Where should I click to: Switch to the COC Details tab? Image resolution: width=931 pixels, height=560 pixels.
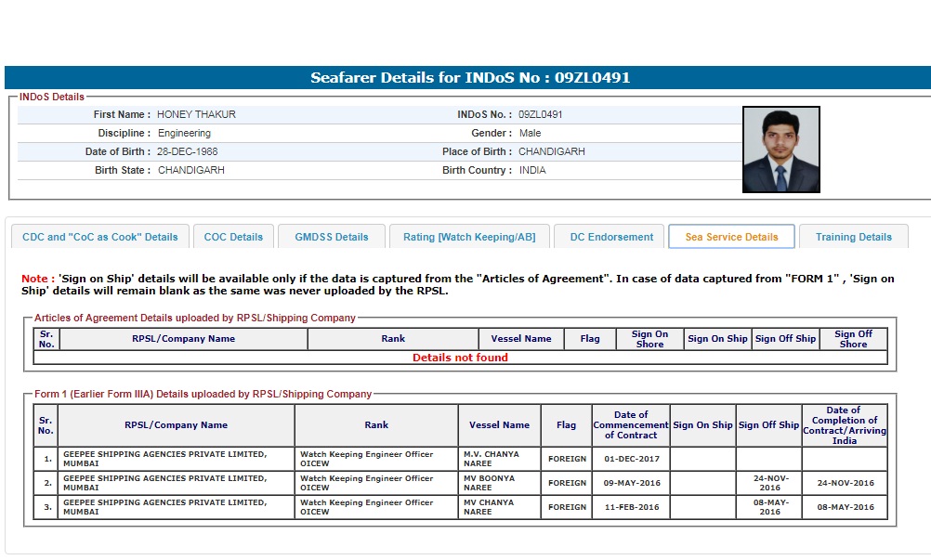233,237
